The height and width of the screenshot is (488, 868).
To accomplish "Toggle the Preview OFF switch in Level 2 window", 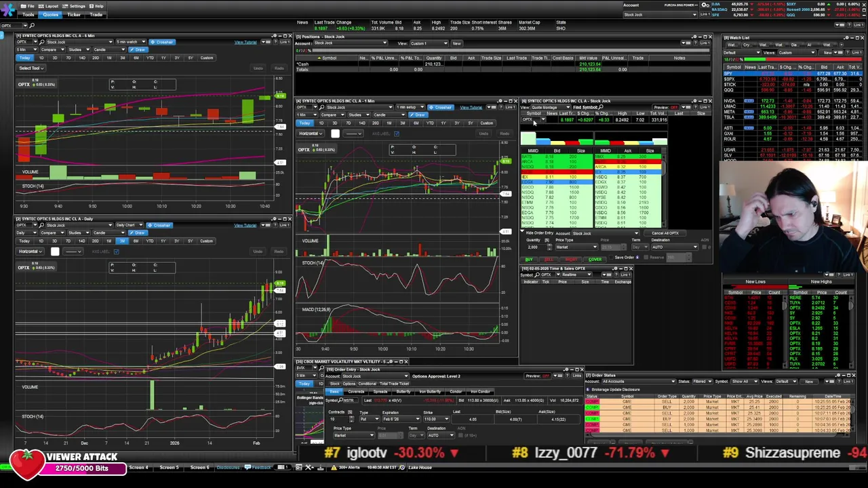I will tap(674, 107).
